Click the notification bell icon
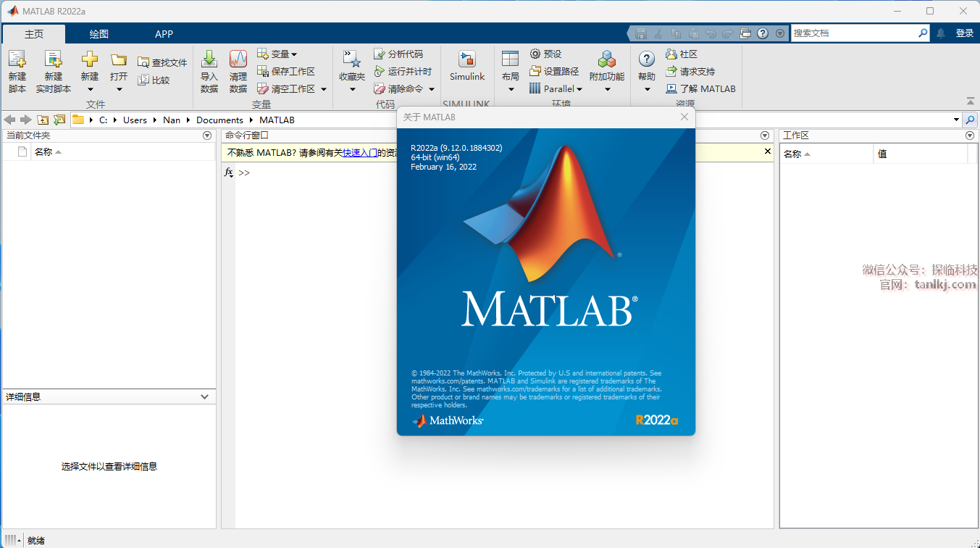 click(x=941, y=33)
